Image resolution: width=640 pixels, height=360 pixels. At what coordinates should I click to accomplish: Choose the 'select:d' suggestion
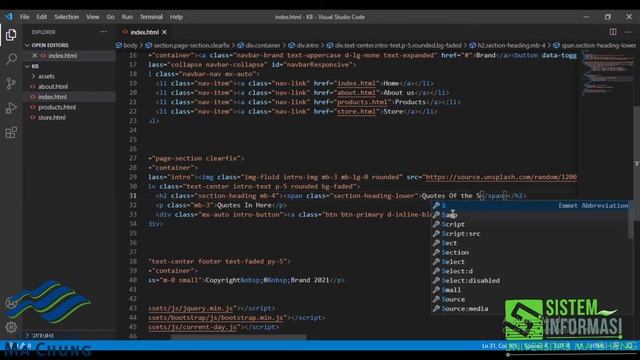531,271
